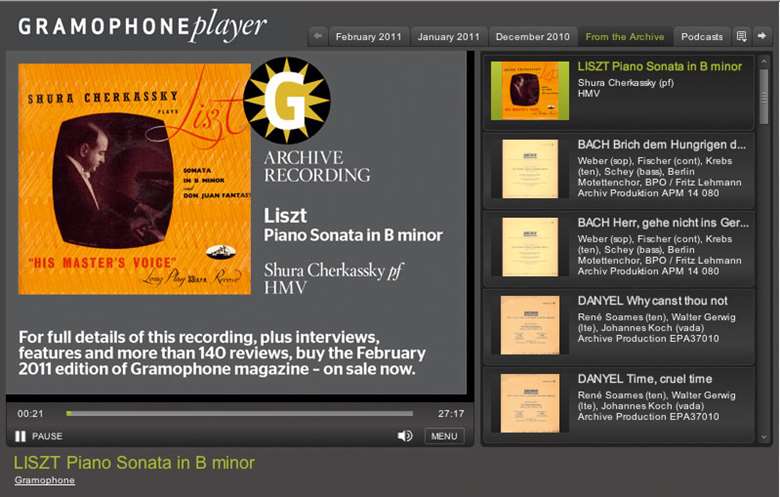The height and width of the screenshot is (497, 780).
Task: Click the February 2011 edition promo text
Action: (222, 353)
